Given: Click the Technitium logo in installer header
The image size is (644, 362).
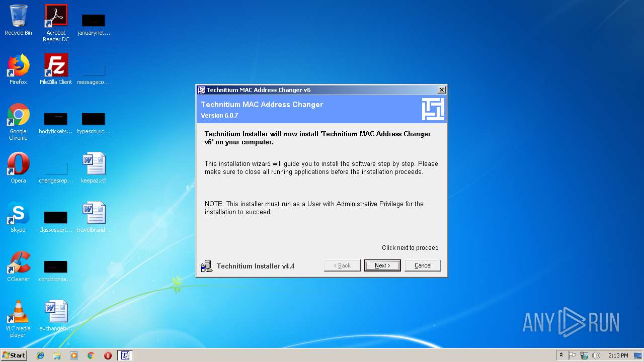Looking at the screenshot, I should pyautogui.click(x=433, y=109).
